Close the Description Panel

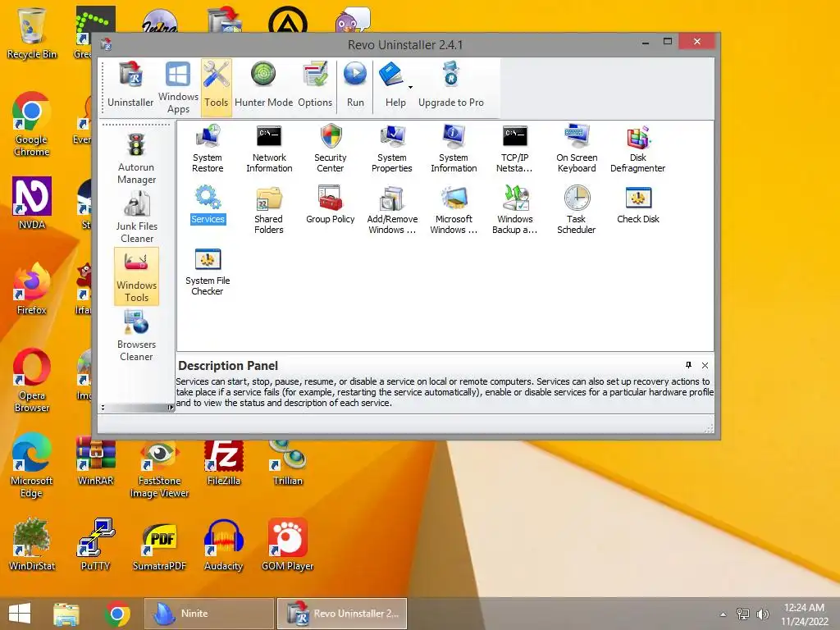point(705,365)
